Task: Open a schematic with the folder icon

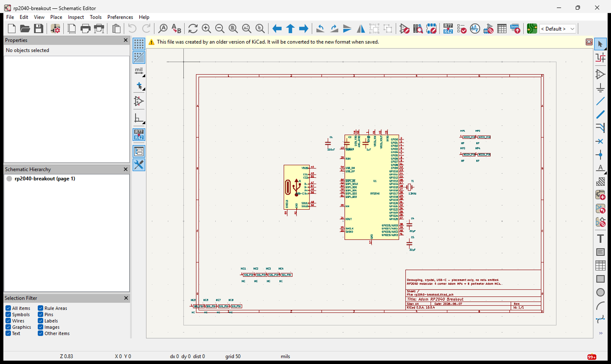Action: point(25,29)
